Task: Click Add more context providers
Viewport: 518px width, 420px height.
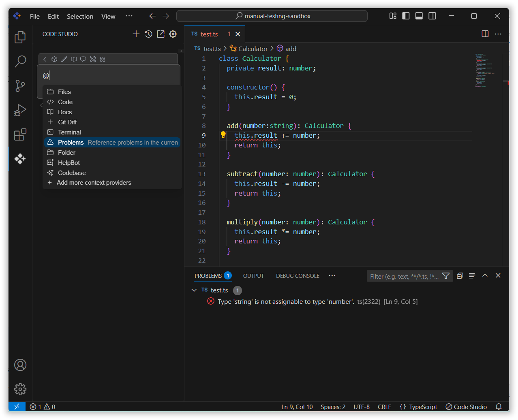Action: (94, 183)
